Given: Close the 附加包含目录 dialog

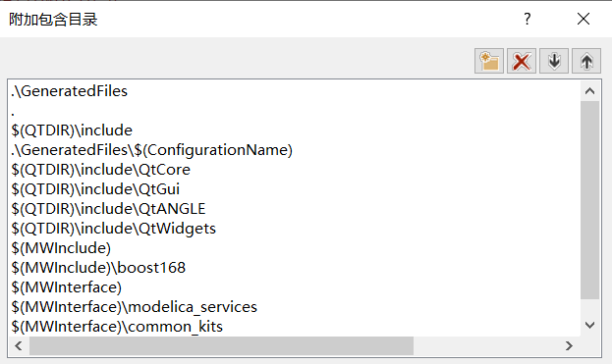Looking at the screenshot, I should [584, 19].
